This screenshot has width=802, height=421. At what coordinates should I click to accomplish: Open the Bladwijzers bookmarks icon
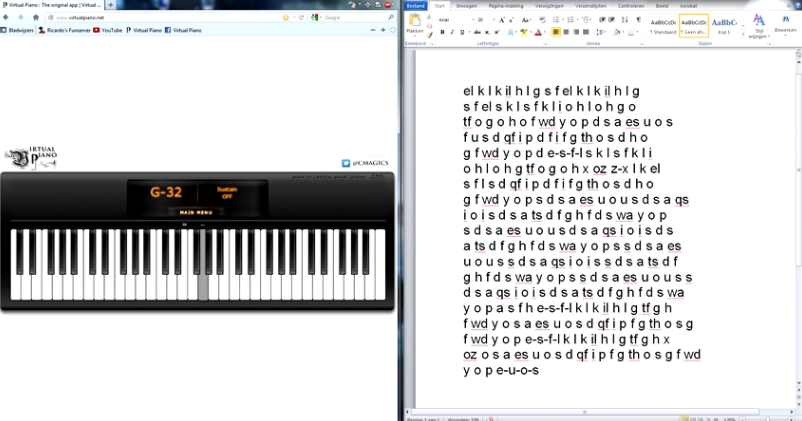(x=3, y=30)
